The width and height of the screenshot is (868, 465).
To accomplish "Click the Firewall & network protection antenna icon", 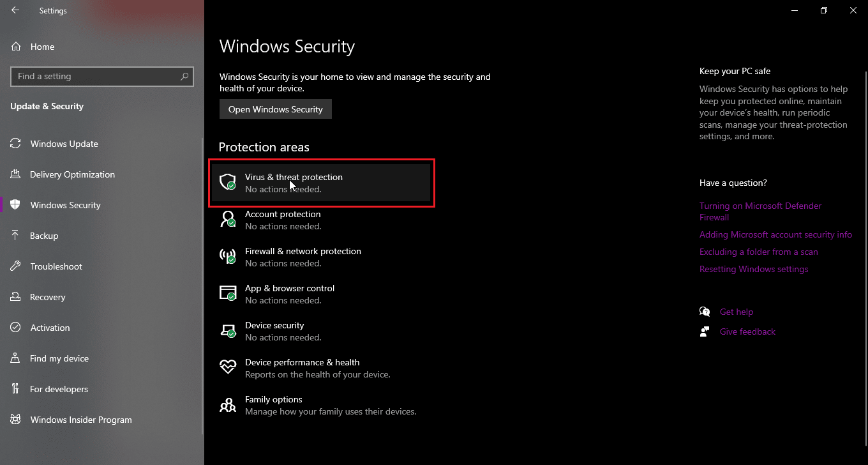I will point(228,257).
